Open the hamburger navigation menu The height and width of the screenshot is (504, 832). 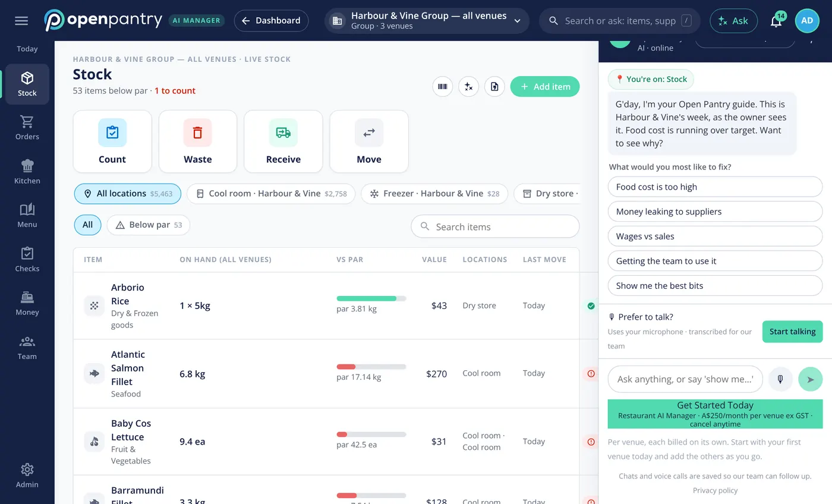[x=21, y=21]
